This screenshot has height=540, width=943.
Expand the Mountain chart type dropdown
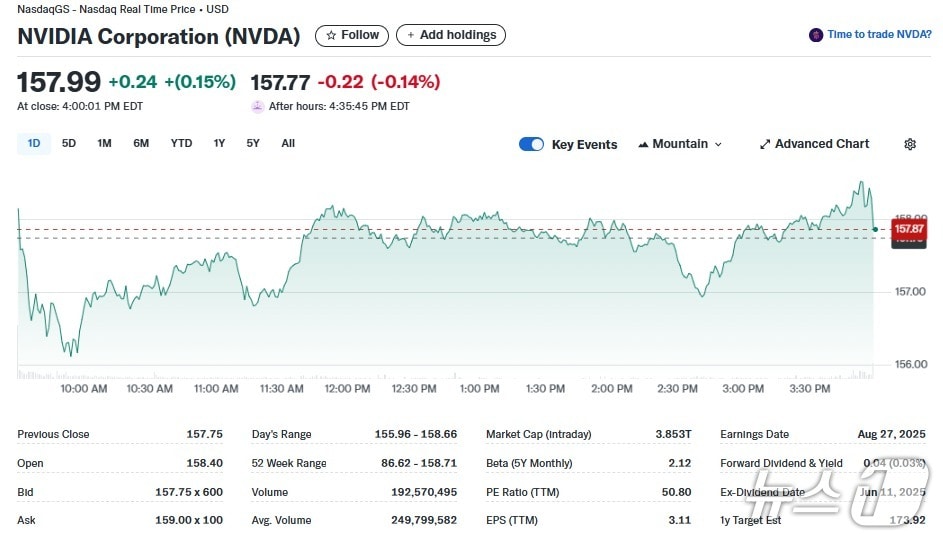click(x=717, y=144)
